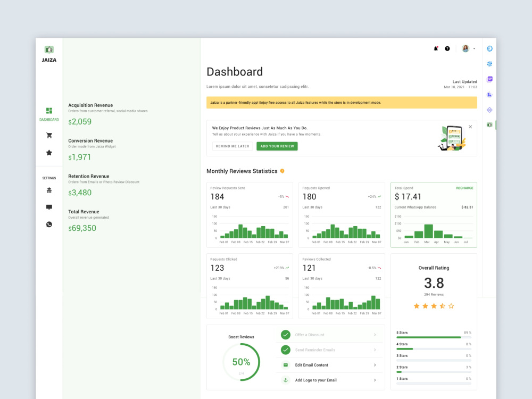532x399 pixels.
Task: Click the SETTINGS sidebar section label
Action: [x=49, y=178]
